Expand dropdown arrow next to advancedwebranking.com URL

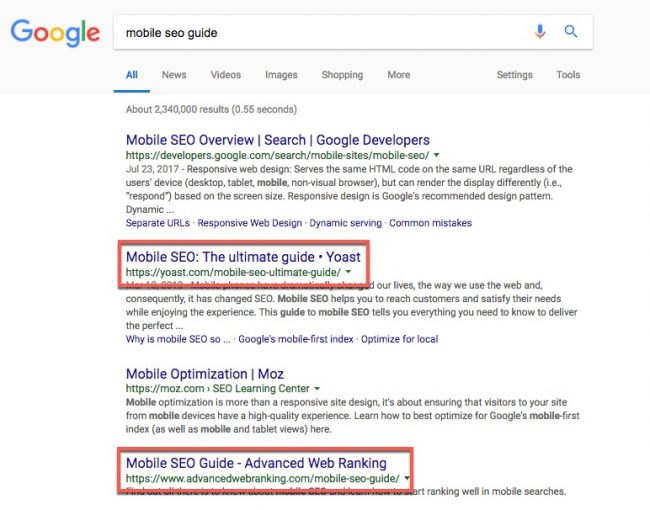[408, 479]
